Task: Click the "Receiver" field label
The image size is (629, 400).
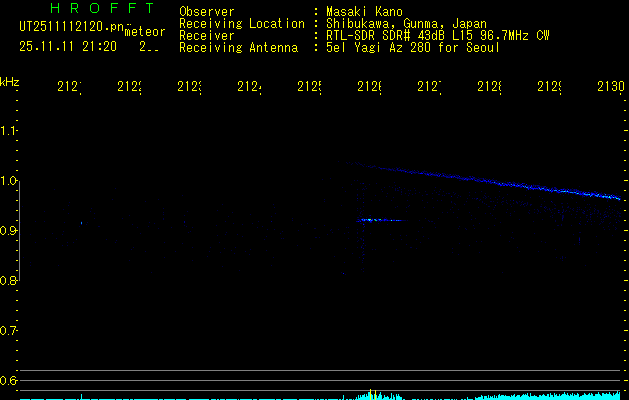Action: (x=207, y=36)
